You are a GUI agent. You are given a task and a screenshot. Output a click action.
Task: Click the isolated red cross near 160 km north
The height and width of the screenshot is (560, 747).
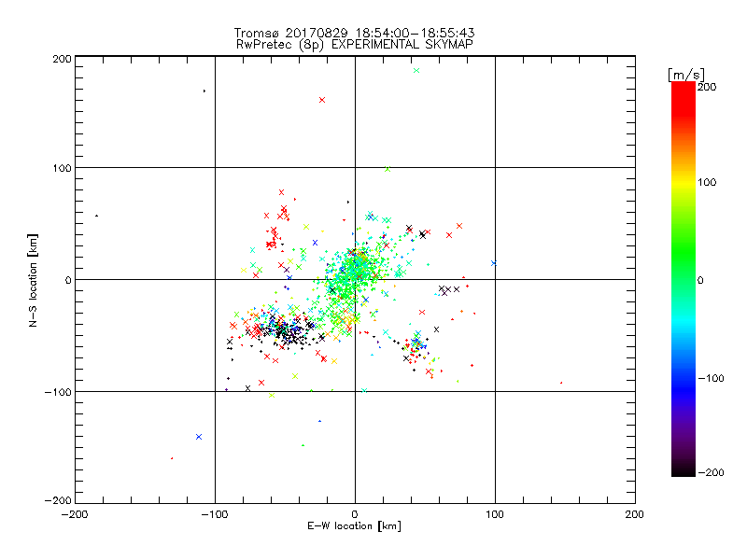pyautogui.click(x=322, y=100)
